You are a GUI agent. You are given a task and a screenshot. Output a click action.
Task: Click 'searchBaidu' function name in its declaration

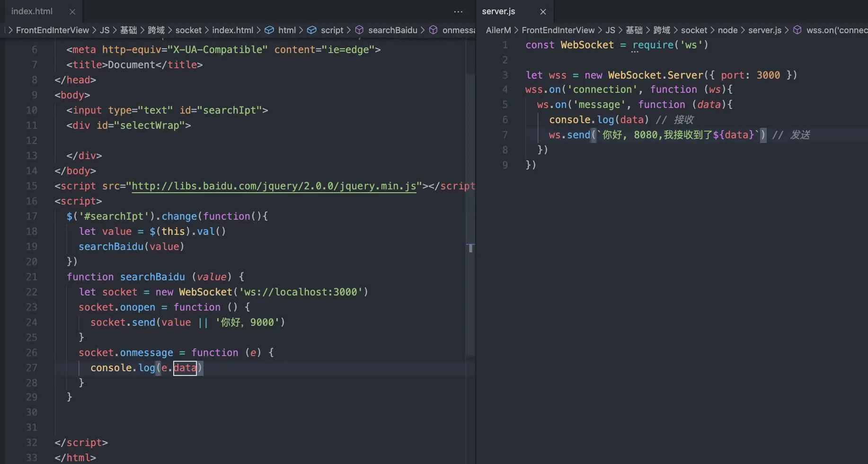[x=152, y=277]
